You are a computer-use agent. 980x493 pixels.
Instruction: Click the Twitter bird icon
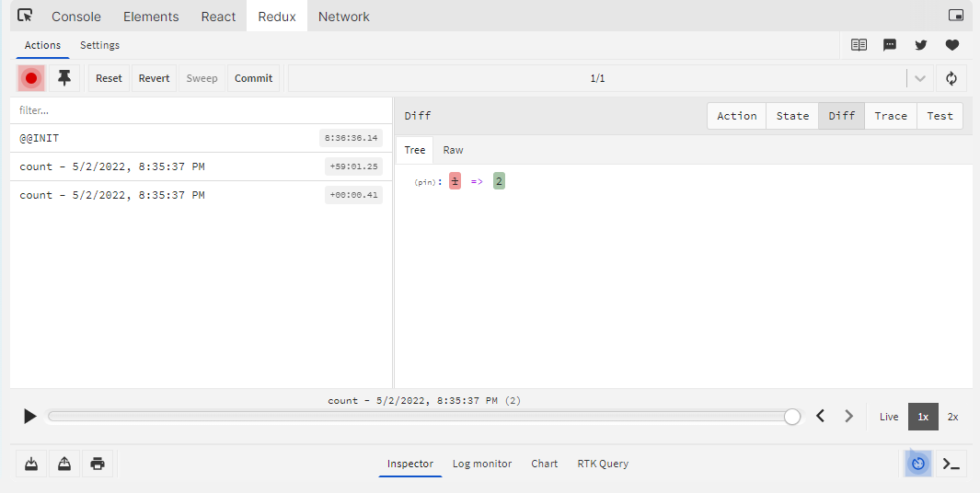920,45
